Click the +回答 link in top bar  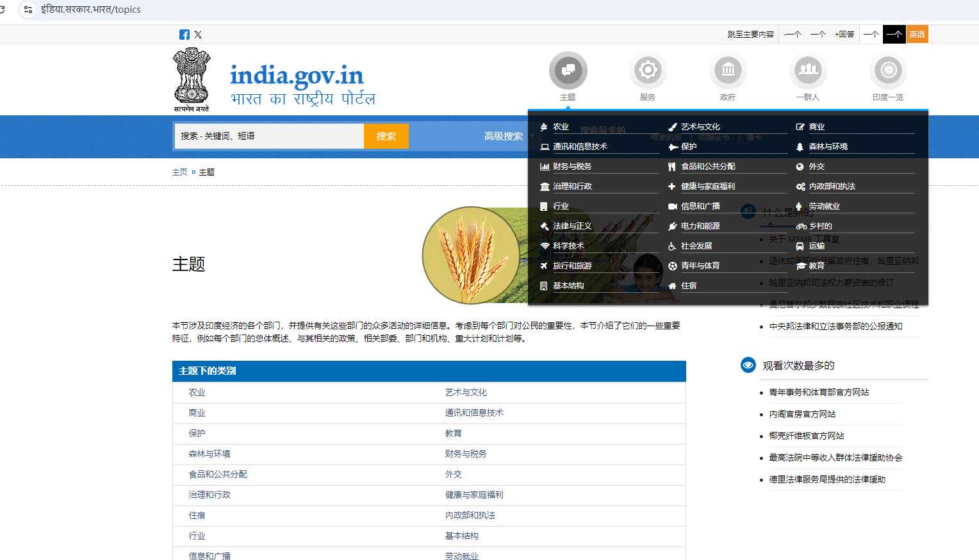[844, 35]
